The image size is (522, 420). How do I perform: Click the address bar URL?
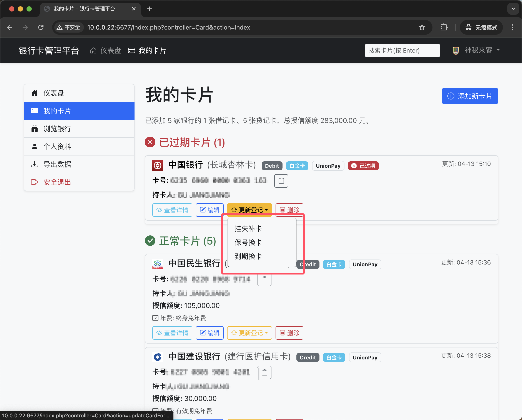click(x=168, y=27)
